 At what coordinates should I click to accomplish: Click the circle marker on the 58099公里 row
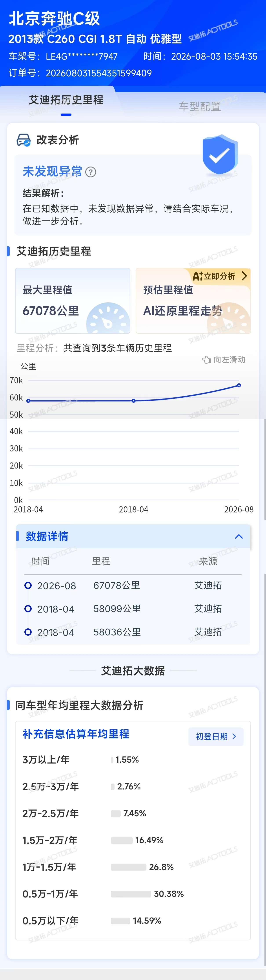(28, 609)
